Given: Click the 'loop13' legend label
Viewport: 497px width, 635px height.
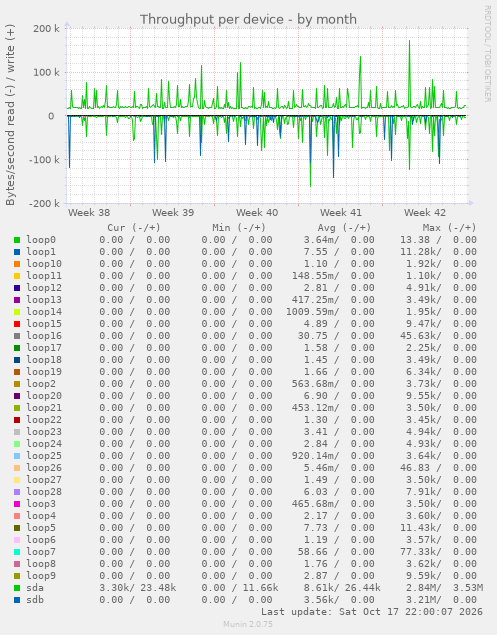Looking at the screenshot, I should point(44,300).
